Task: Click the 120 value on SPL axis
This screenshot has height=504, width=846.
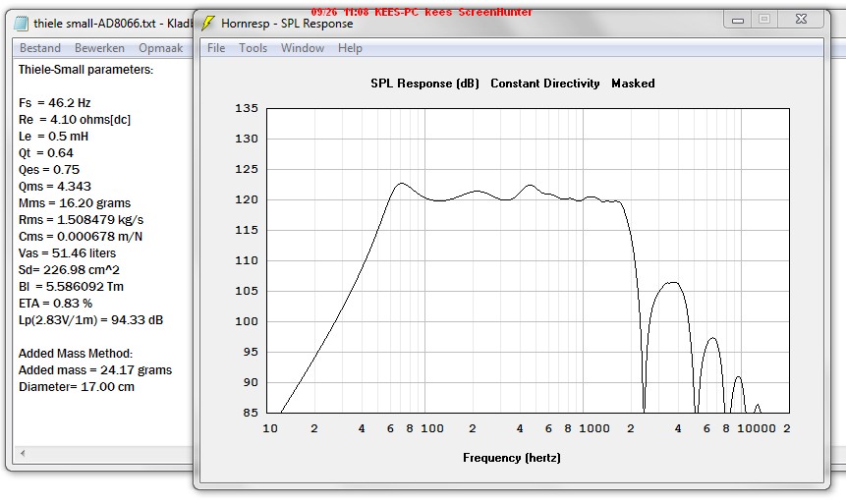Action: pyautogui.click(x=247, y=199)
